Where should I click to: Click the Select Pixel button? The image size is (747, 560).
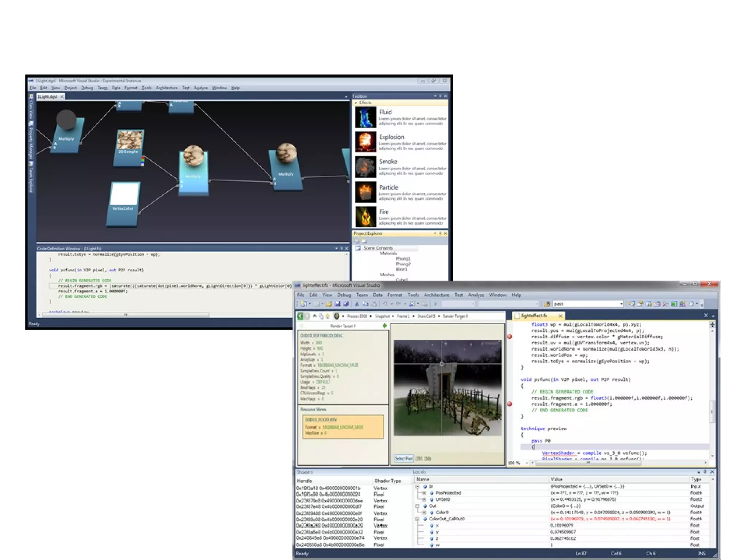403,459
